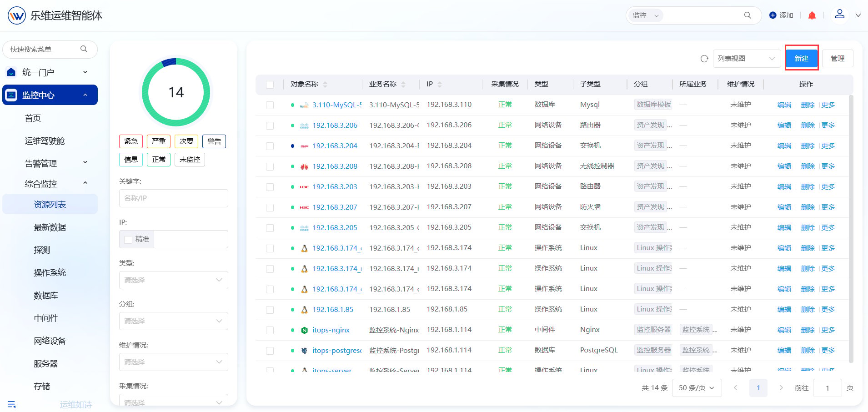
Task: Filter by the red 紧急 severity tag
Action: pos(131,141)
